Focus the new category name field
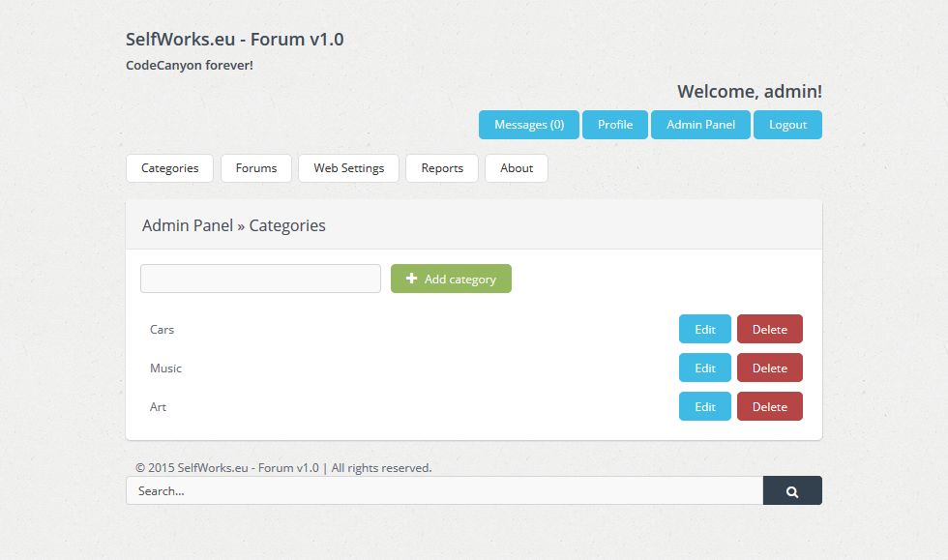 (260, 279)
